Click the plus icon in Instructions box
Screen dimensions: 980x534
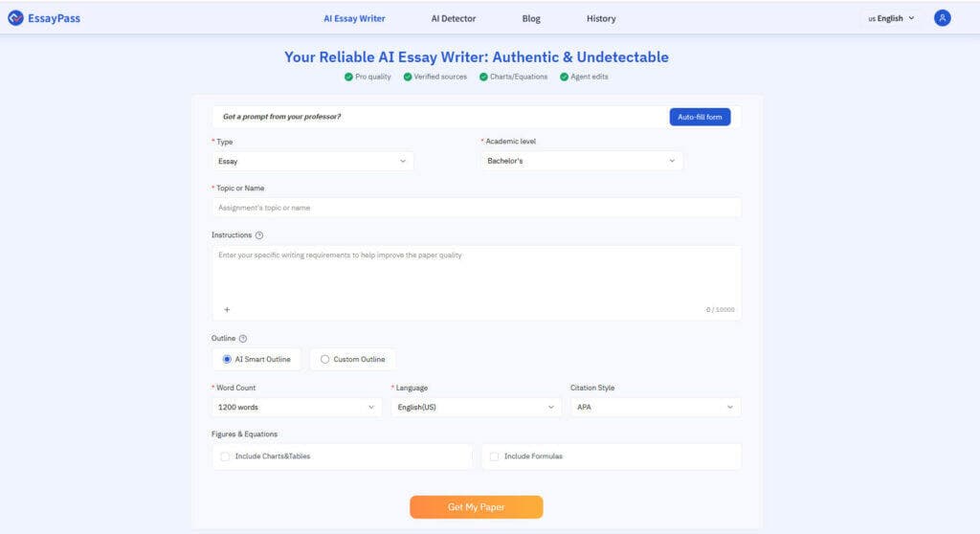(227, 310)
